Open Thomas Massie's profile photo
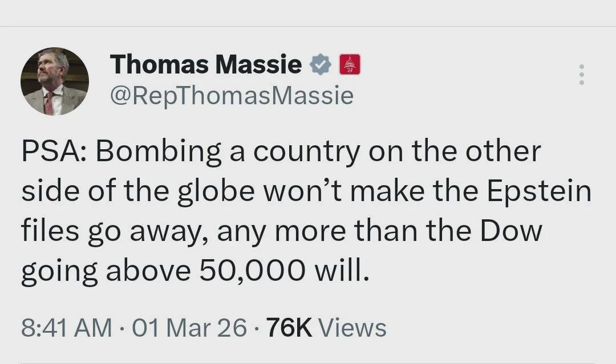Image resolution: width=616 pixels, height=364 pixels. 55,81
